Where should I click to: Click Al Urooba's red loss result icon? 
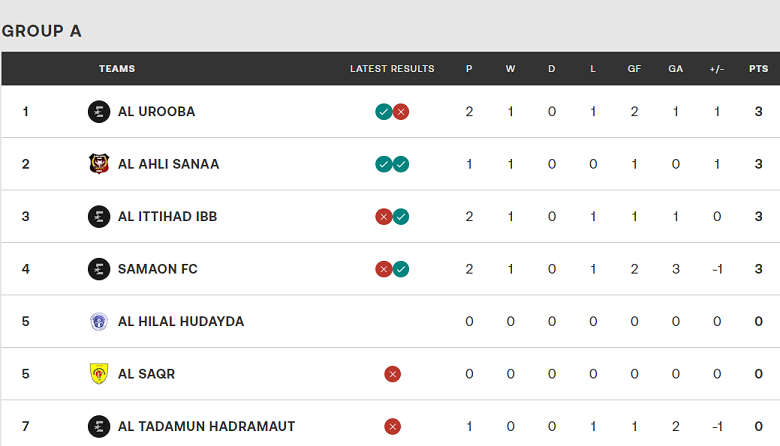[401, 112]
